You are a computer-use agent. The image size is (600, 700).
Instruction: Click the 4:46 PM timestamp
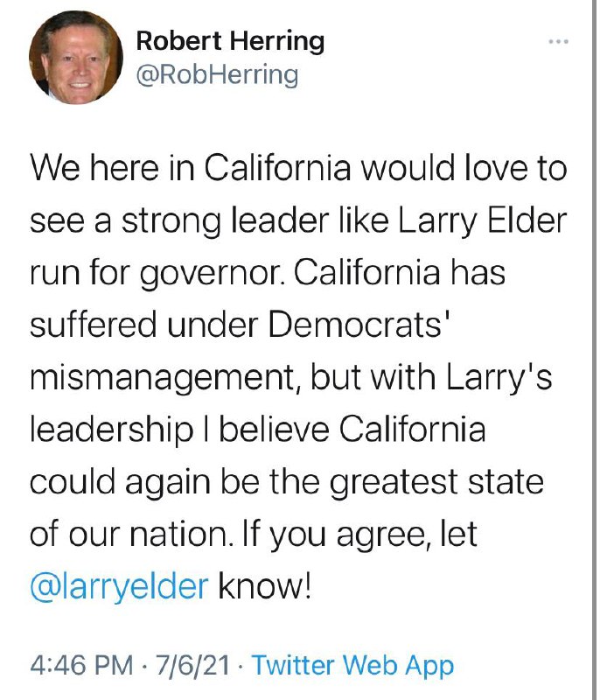tap(81, 665)
